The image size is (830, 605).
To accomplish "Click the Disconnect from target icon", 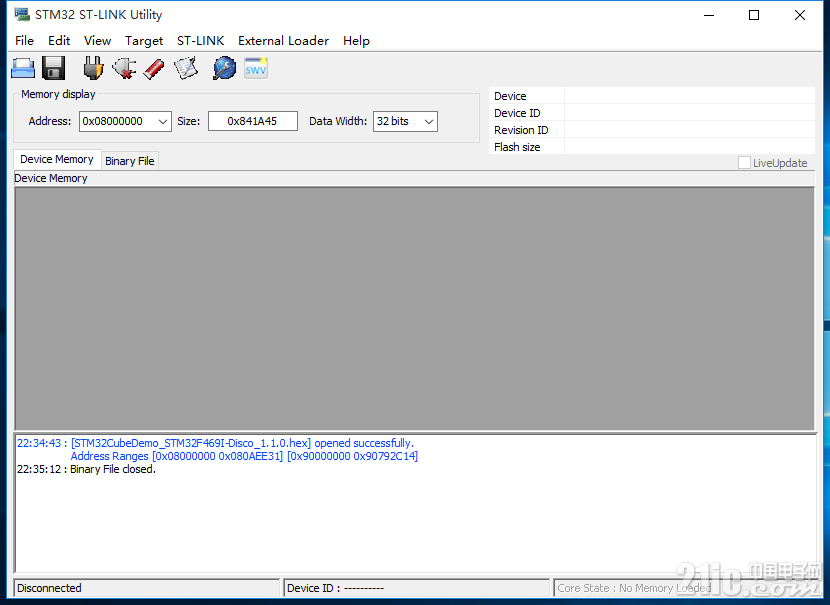I will 124,68.
